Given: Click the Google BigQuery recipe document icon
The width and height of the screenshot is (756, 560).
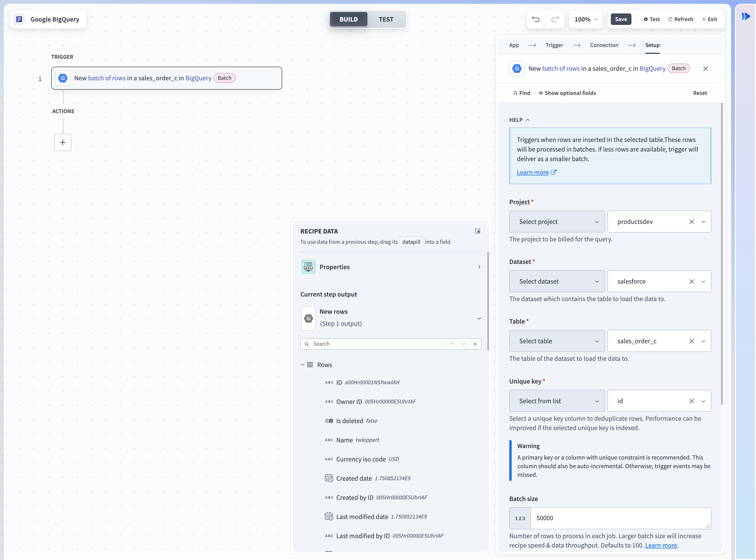Looking at the screenshot, I should pyautogui.click(x=19, y=19).
